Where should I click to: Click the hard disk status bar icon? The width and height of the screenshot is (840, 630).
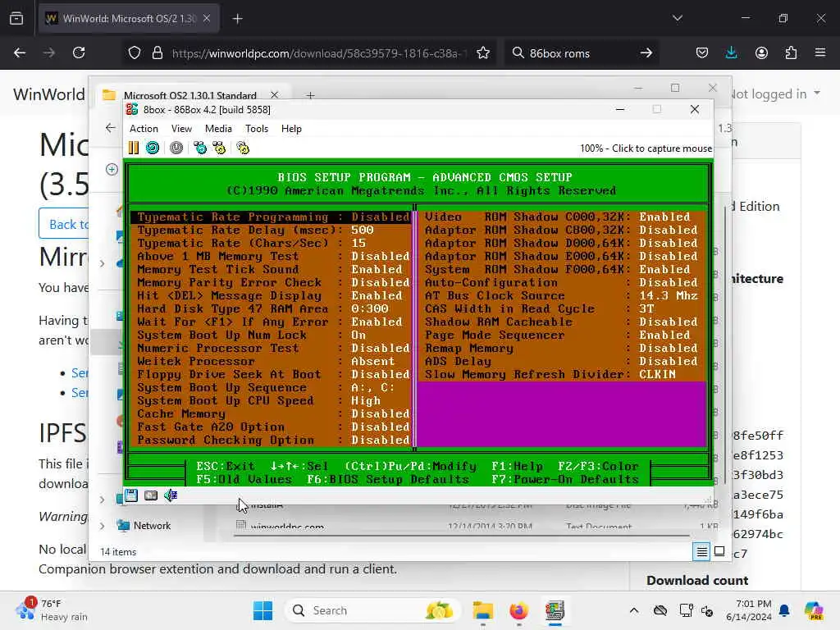click(x=151, y=495)
